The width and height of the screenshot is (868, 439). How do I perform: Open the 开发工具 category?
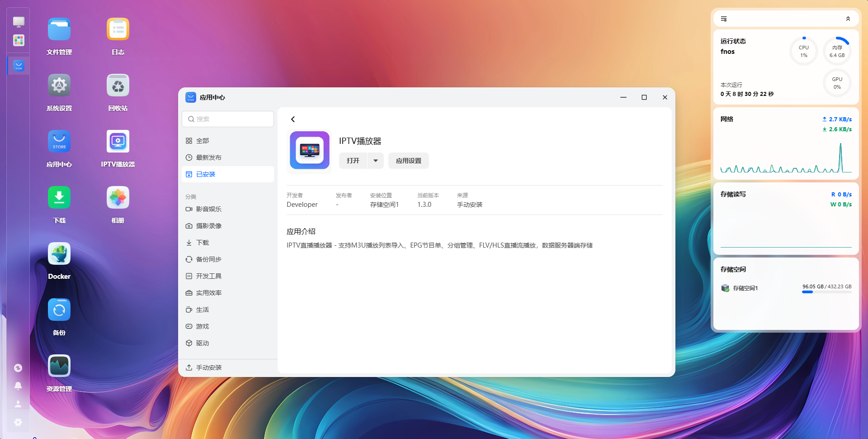pyautogui.click(x=228, y=276)
